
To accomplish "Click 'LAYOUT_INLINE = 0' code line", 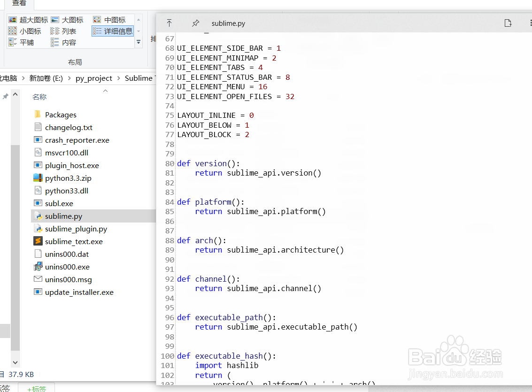I will tap(216, 115).
